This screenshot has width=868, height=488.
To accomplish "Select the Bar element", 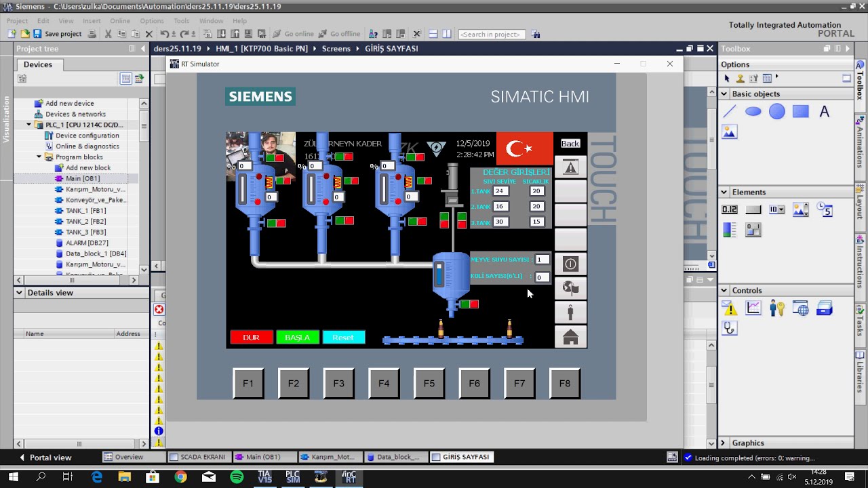I will [730, 230].
